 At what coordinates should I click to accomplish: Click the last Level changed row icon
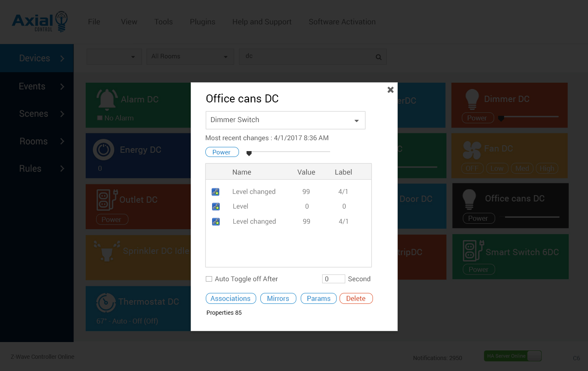click(216, 222)
